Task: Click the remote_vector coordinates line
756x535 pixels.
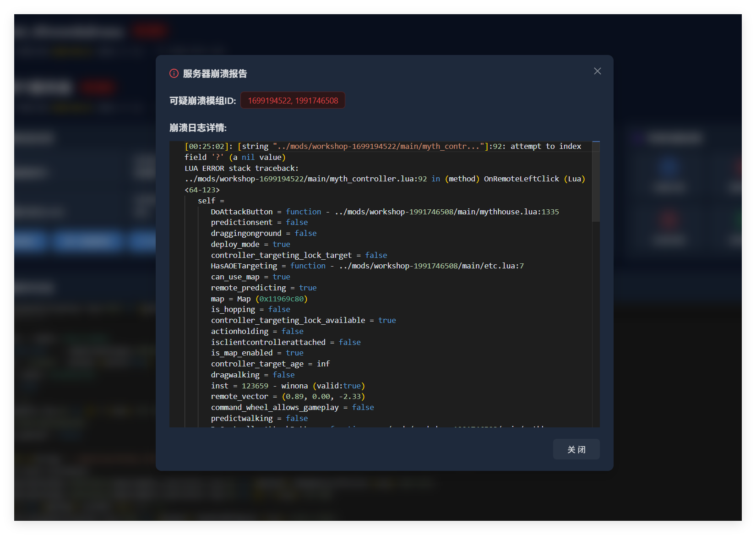Action: (288, 396)
